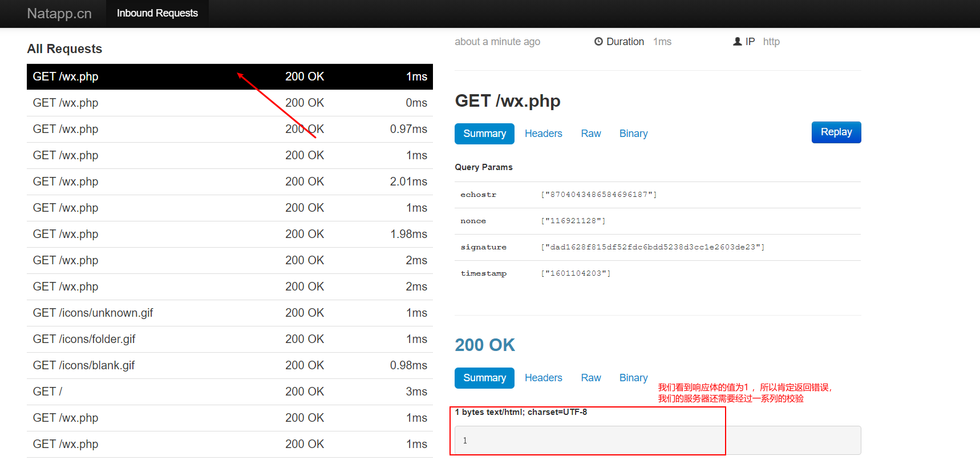Image resolution: width=980 pixels, height=464 pixels.
Task: Switch to the request Headers tab
Action: tap(544, 134)
